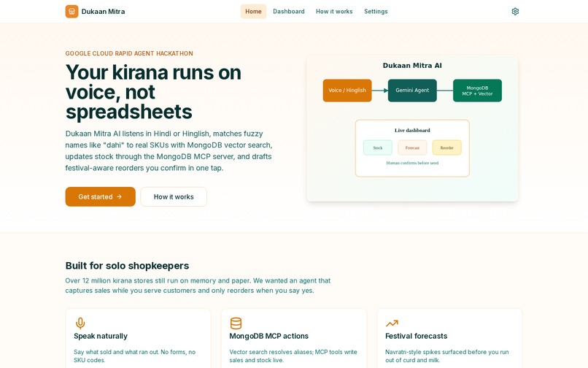
Task: Click the Voice / Hinglish box in the diagram
Action: [x=347, y=90]
